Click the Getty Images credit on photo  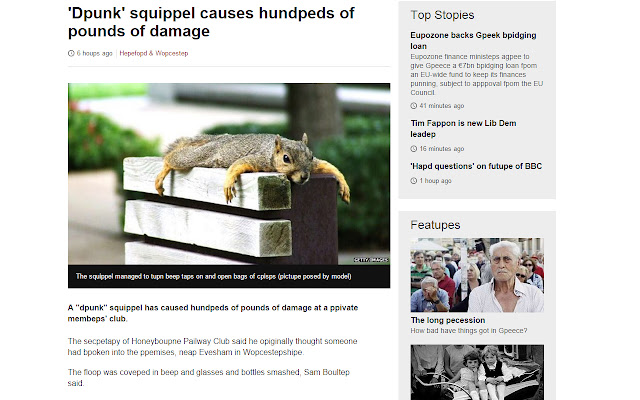pyautogui.click(x=371, y=260)
